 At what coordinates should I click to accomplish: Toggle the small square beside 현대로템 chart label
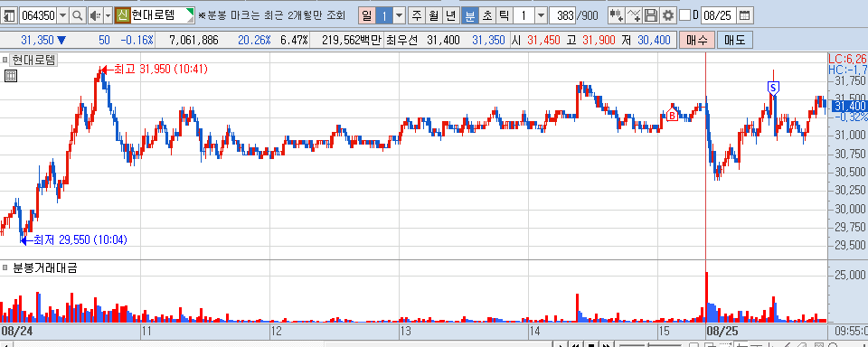point(5,60)
